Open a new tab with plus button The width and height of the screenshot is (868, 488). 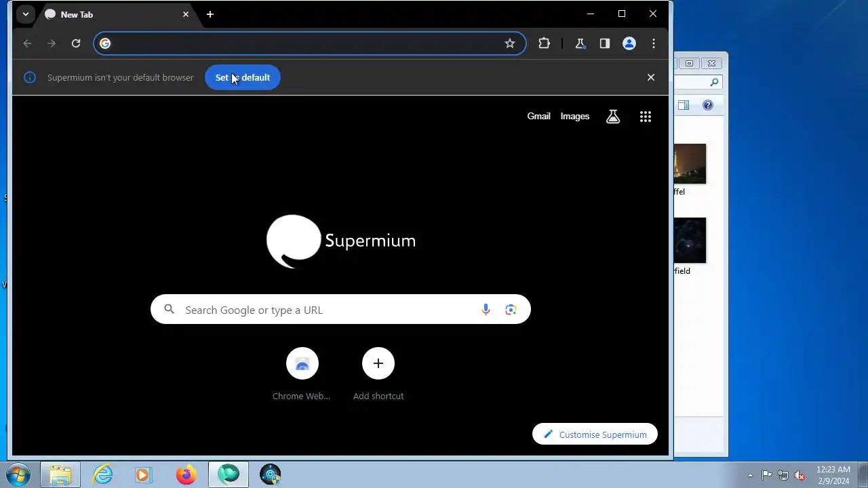pyautogui.click(x=210, y=14)
